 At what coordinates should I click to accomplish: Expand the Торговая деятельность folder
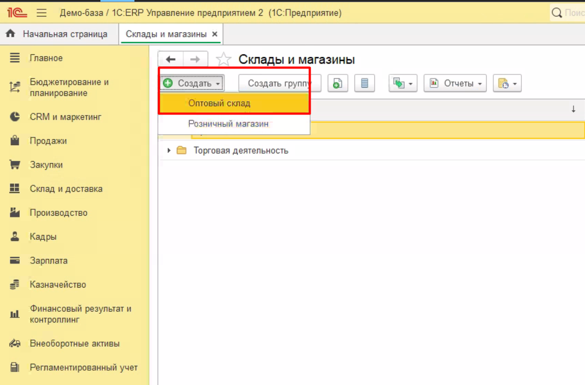(169, 150)
